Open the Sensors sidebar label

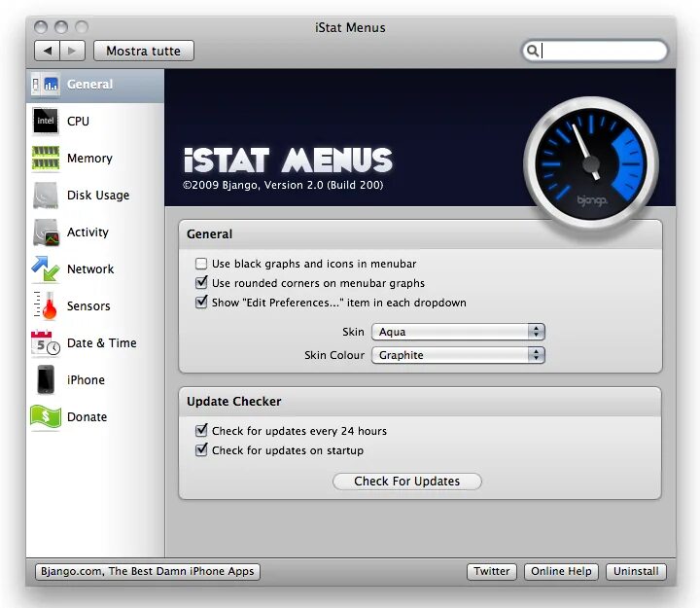tap(88, 306)
